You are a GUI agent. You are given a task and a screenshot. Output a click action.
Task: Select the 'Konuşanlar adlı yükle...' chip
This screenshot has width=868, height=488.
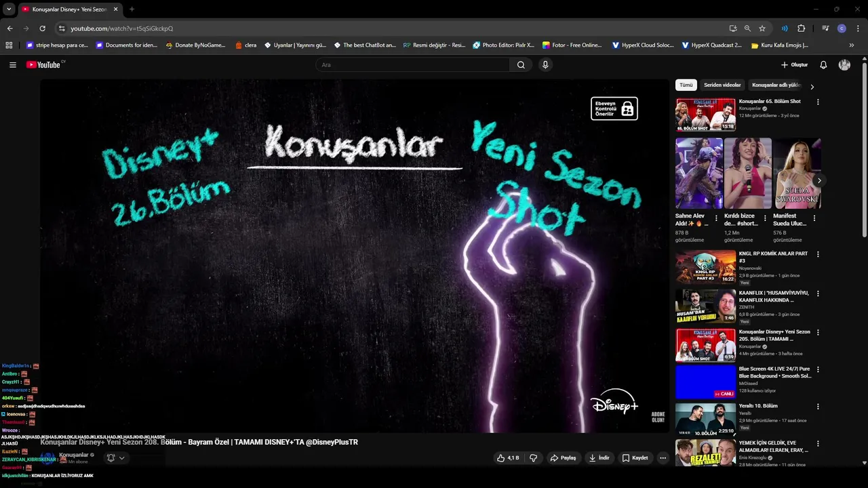[x=776, y=85]
